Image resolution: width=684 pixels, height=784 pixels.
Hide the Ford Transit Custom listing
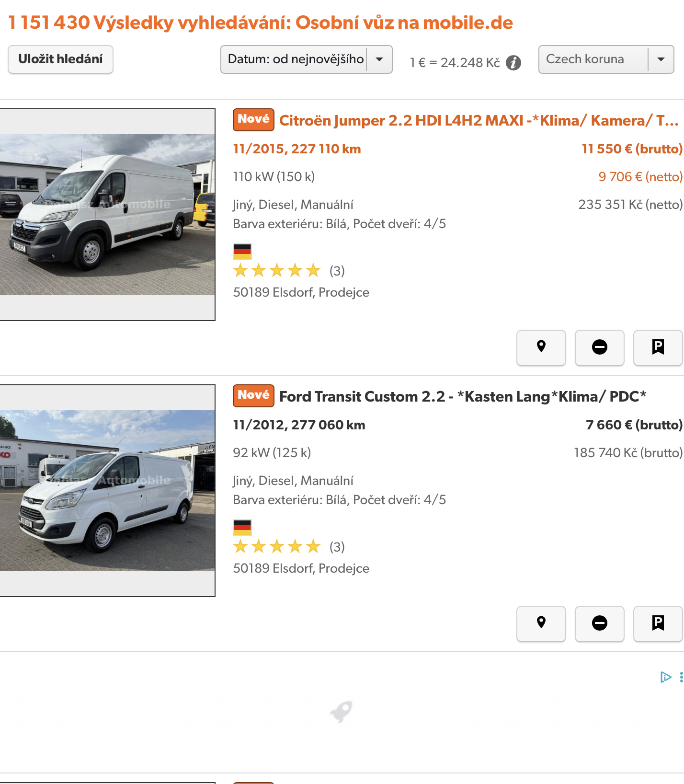point(600,623)
